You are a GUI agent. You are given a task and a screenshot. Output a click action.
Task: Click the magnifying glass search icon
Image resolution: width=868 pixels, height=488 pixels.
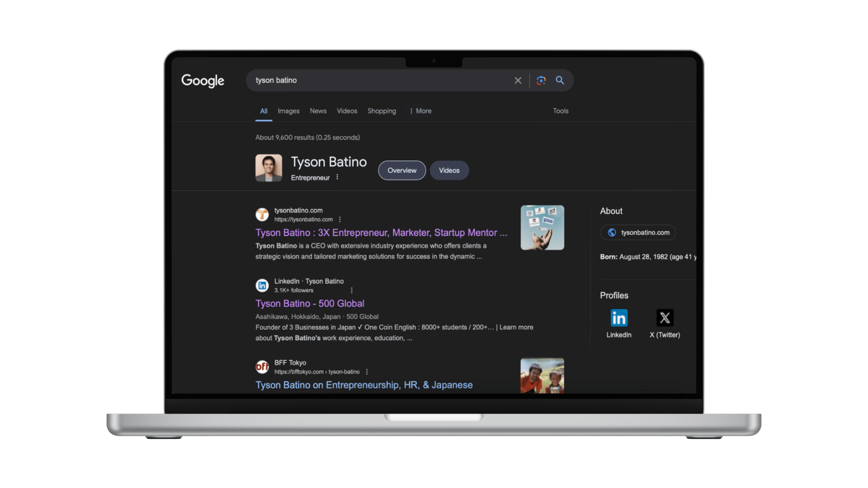pyautogui.click(x=560, y=80)
